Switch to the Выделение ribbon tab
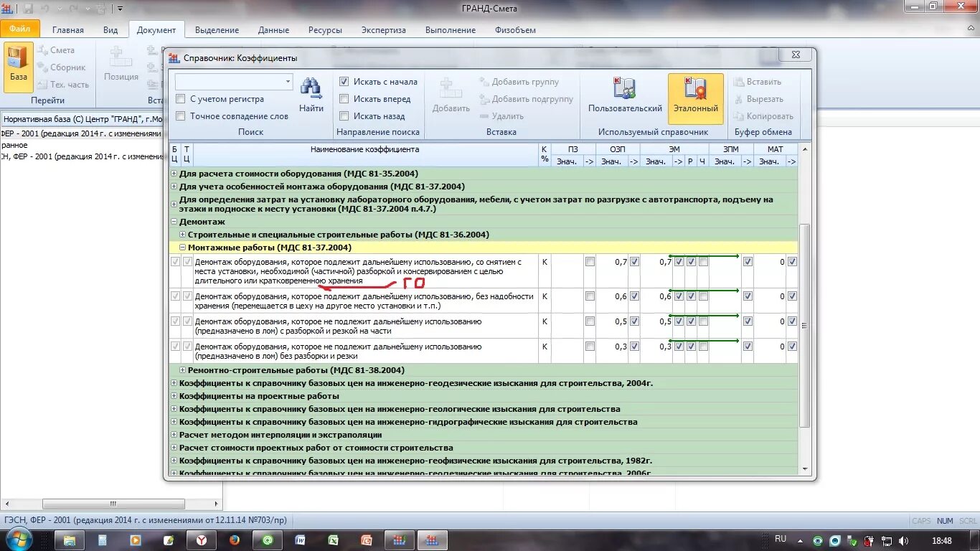Image resolution: width=980 pixels, height=551 pixels. (x=217, y=30)
